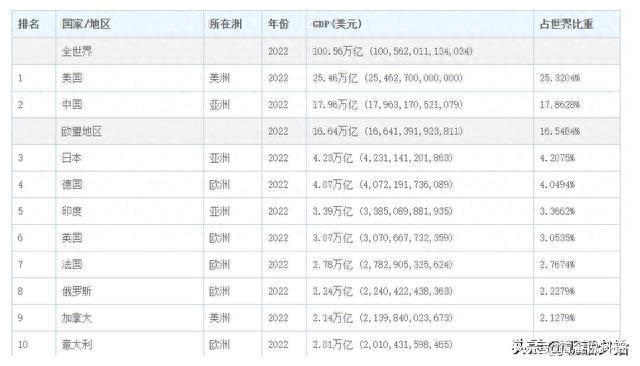This screenshot has width=640, height=366.
Task: Click the 亚洲 continent cell for 印度
Action: point(220,211)
